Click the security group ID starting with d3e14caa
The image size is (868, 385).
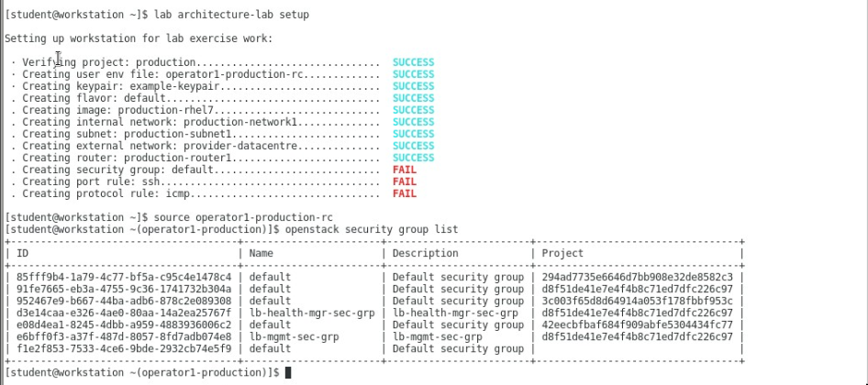click(124, 313)
